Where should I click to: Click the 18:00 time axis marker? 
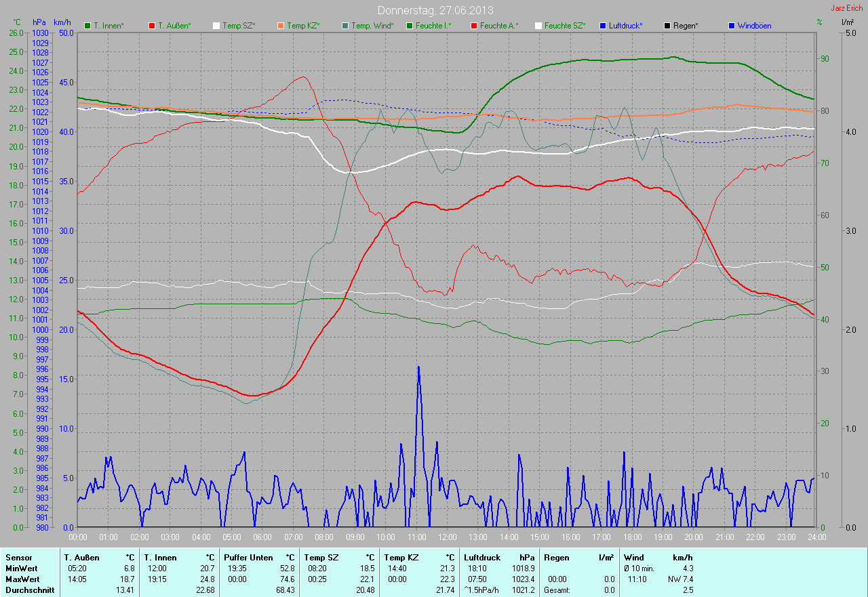click(x=631, y=537)
